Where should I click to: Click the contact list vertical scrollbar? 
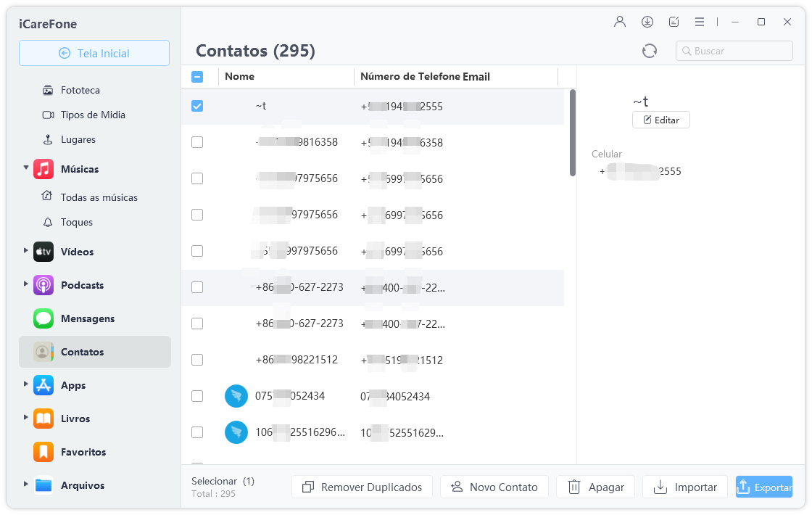(x=573, y=133)
